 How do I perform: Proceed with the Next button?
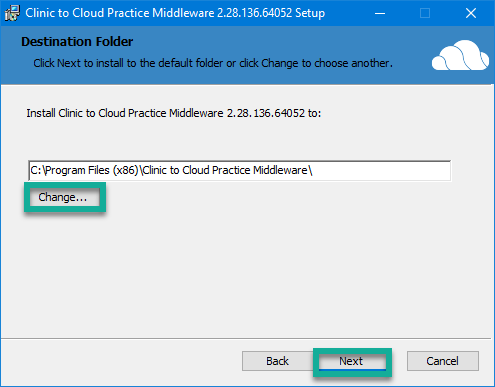[352, 361]
